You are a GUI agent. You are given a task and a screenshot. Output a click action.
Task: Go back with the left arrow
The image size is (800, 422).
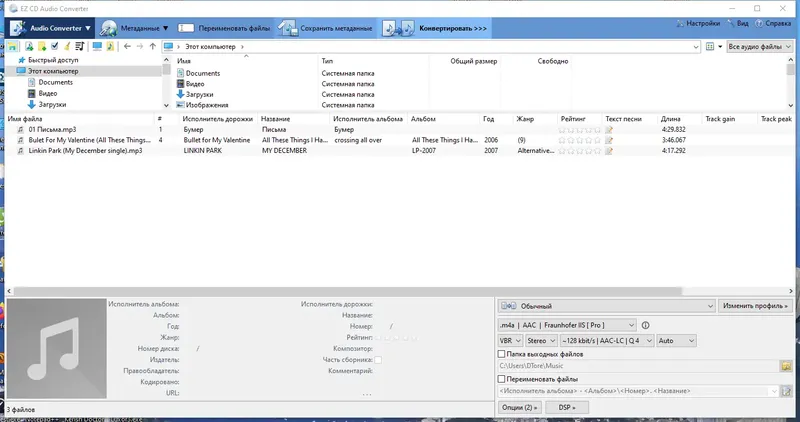(127, 46)
